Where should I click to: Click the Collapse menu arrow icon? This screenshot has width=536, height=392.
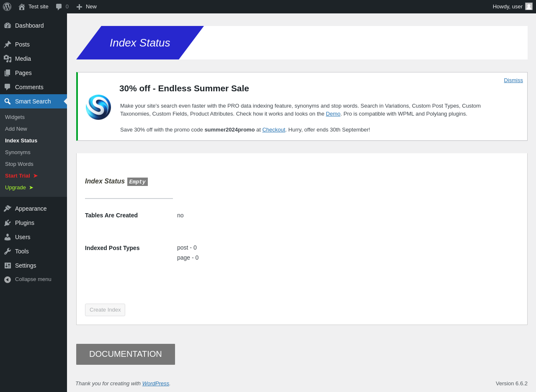pyautogui.click(x=8, y=279)
